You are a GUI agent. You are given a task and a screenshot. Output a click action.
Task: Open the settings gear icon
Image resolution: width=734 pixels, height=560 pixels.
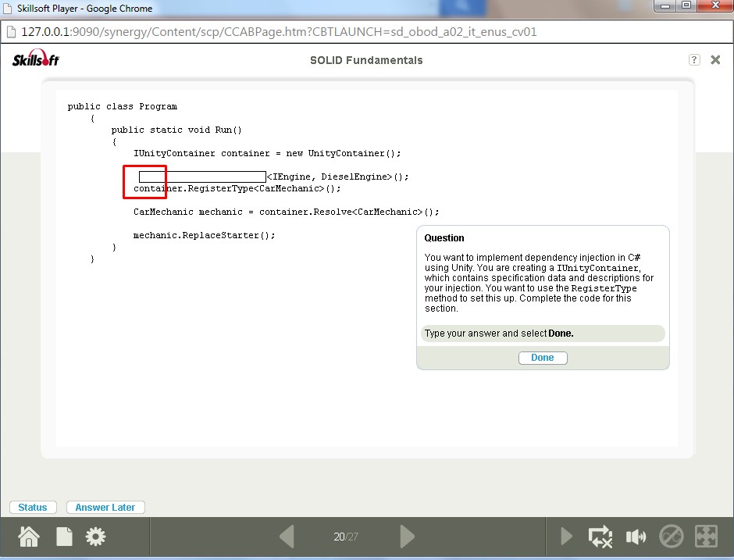pyautogui.click(x=95, y=537)
